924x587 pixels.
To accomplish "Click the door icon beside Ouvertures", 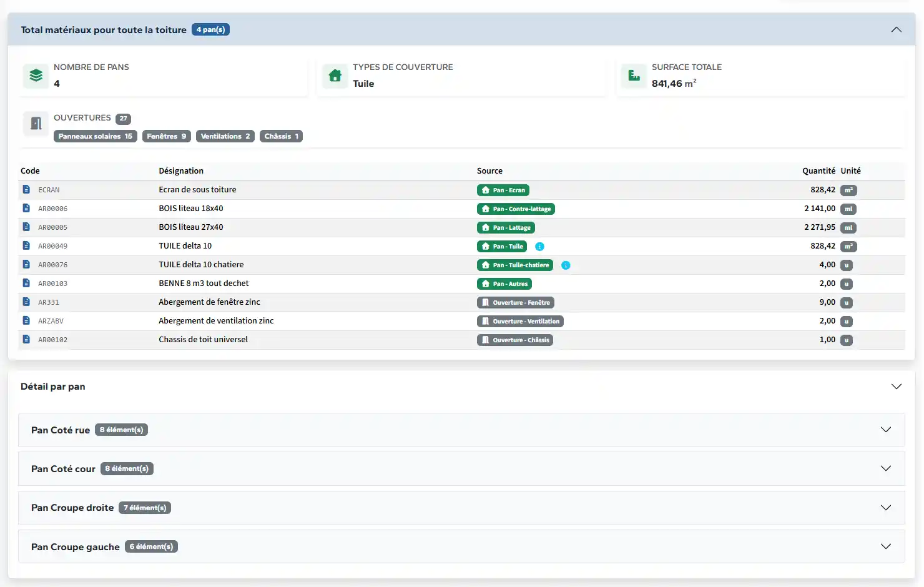I will [36, 124].
